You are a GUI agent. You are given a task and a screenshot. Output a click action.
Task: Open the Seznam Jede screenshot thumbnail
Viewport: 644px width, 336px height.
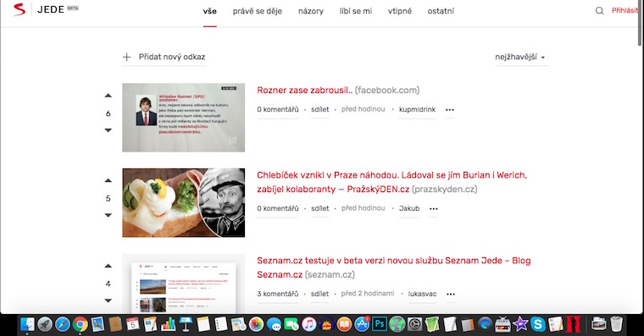184,284
